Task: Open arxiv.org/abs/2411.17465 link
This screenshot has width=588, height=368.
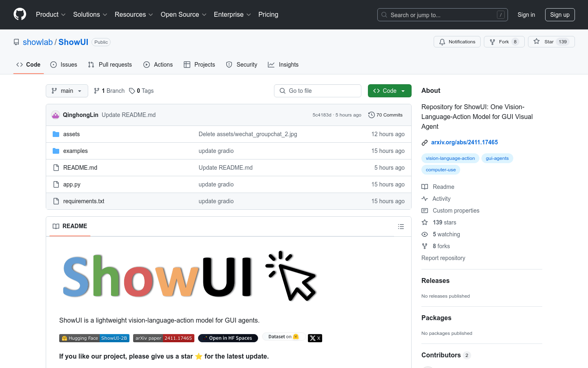Action: pos(465,142)
